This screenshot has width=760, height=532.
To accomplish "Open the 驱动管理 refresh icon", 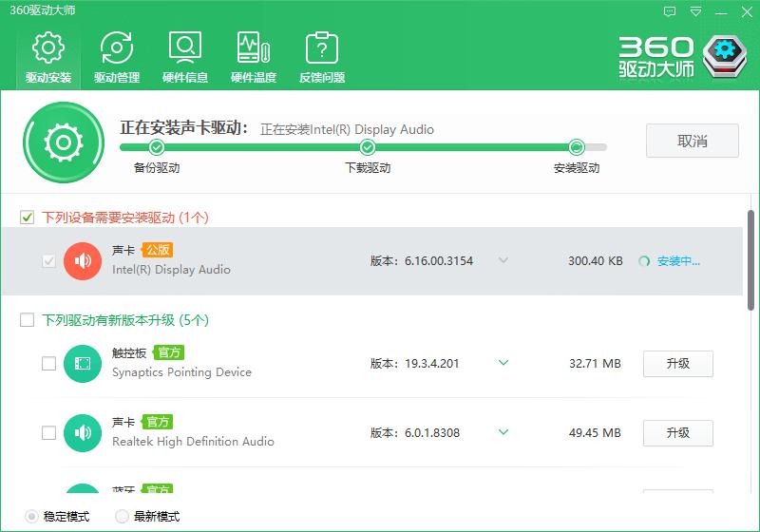I will [x=116, y=47].
